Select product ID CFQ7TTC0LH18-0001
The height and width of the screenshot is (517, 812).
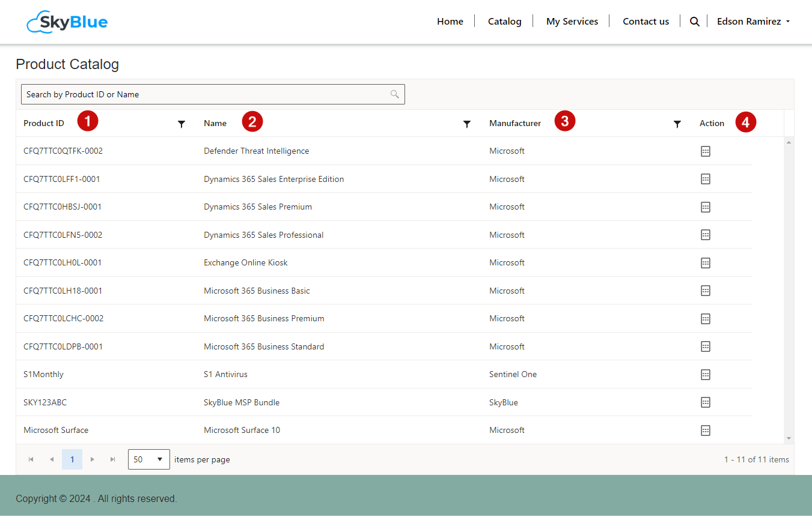[63, 291]
